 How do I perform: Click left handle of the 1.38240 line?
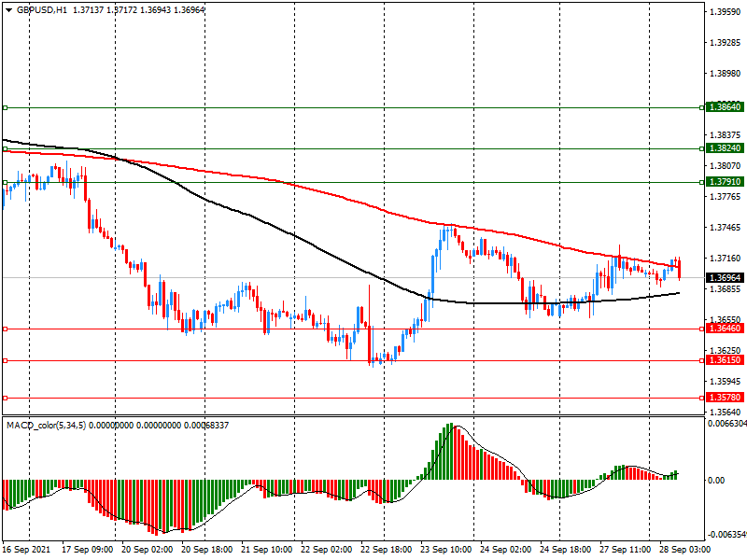point(6,149)
